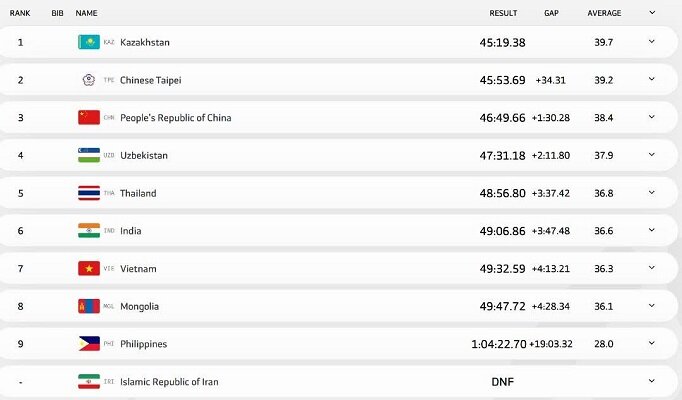Click the China flag icon
This screenshot has height=400, width=682.
pyautogui.click(x=88, y=117)
